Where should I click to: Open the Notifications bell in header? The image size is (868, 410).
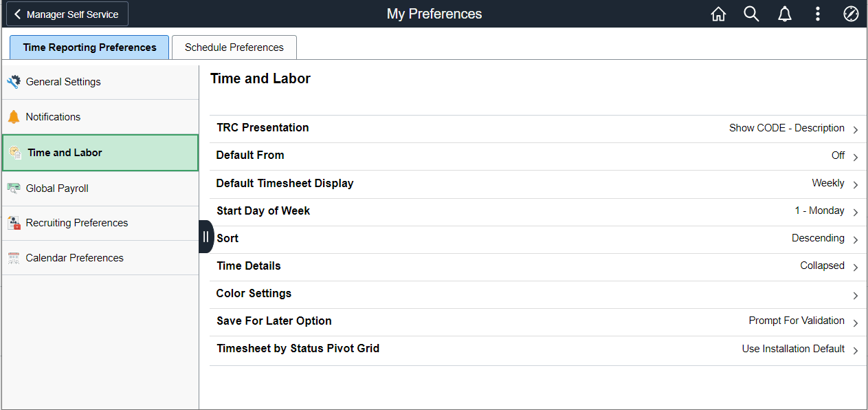pos(785,14)
